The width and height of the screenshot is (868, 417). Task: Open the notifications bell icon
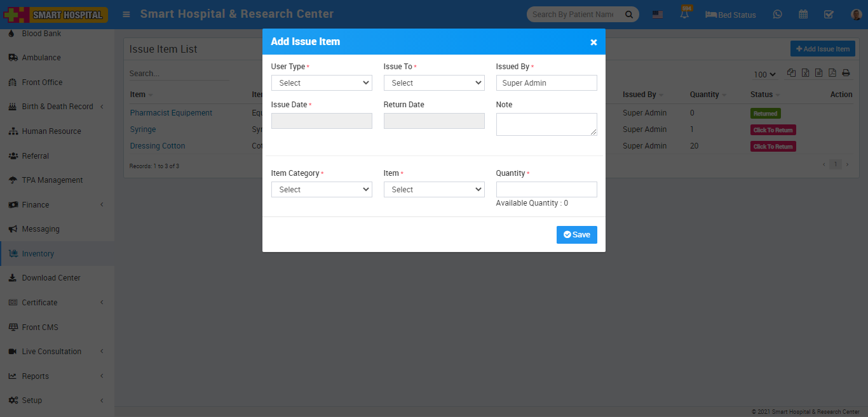(684, 15)
